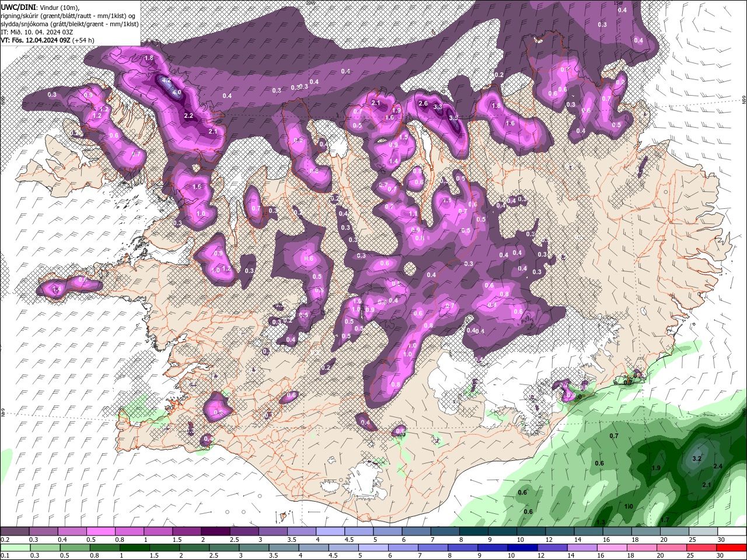Pick the top-row white swatch labeled 30
Screen dimensions: 747x560
(x=732, y=531)
